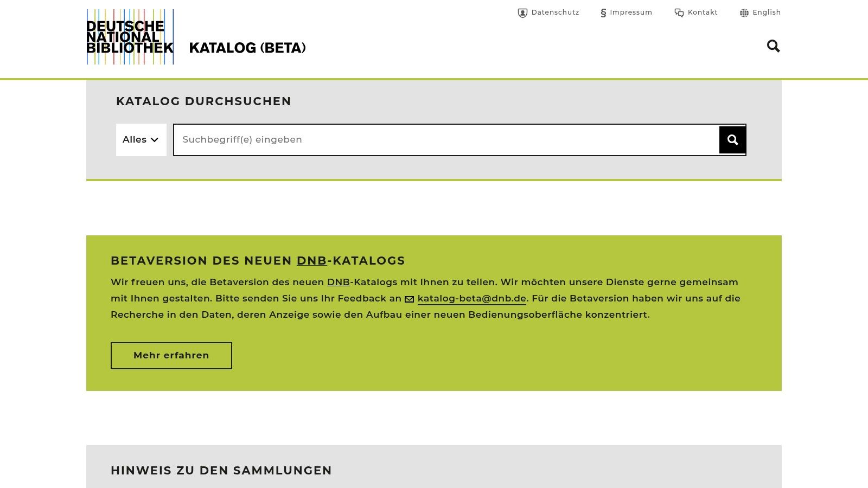This screenshot has height=488, width=868.
Task: Expand the chevron on the Alles selector
Action: pyautogui.click(x=155, y=140)
